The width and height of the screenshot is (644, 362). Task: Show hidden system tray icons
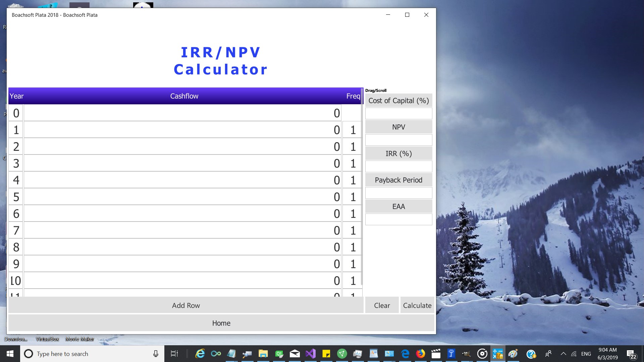click(563, 354)
